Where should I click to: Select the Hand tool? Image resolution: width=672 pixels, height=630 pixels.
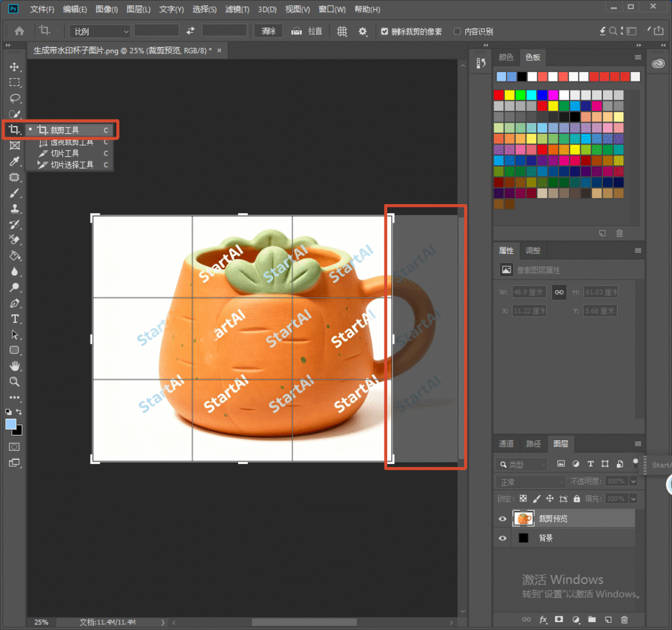tap(14, 366)
